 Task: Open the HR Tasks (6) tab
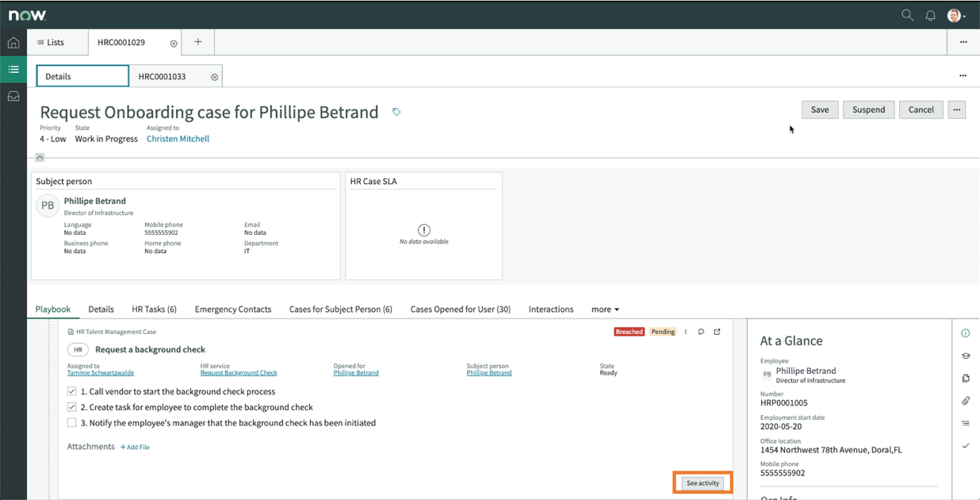coord(154,310)
